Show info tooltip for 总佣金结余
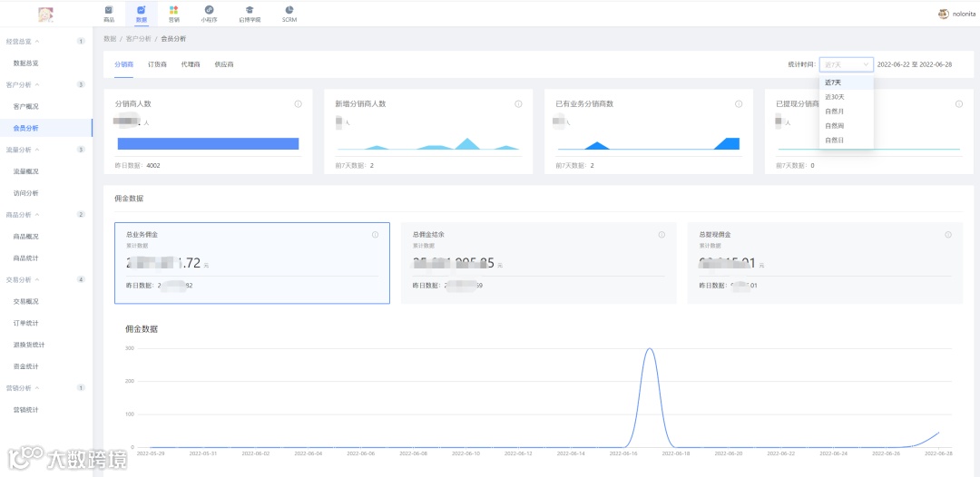 [x=661, y=235]
